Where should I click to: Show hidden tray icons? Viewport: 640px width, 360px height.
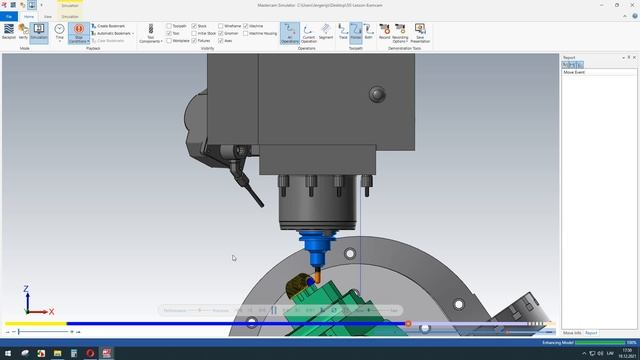pos(584,353)
